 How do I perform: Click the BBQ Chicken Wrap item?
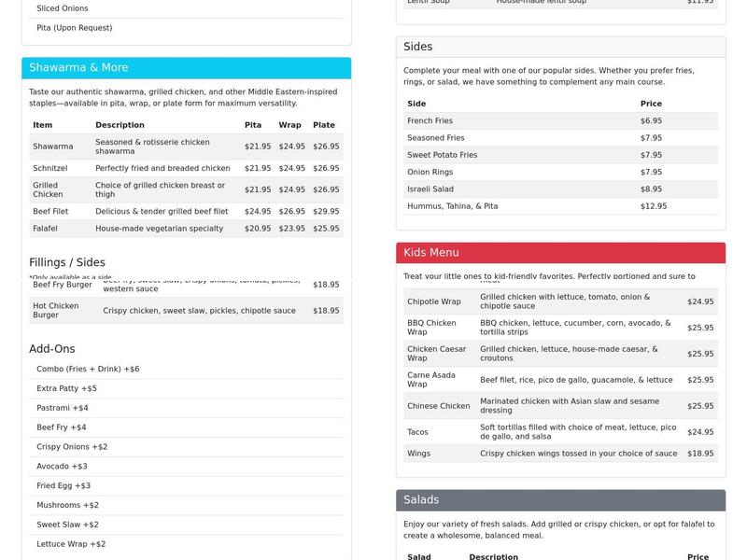431,328
